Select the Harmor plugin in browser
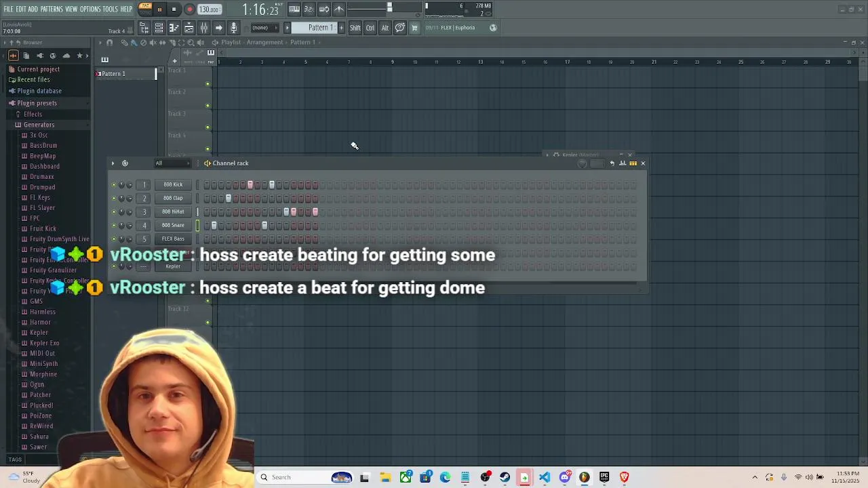 tap(40, 323)
